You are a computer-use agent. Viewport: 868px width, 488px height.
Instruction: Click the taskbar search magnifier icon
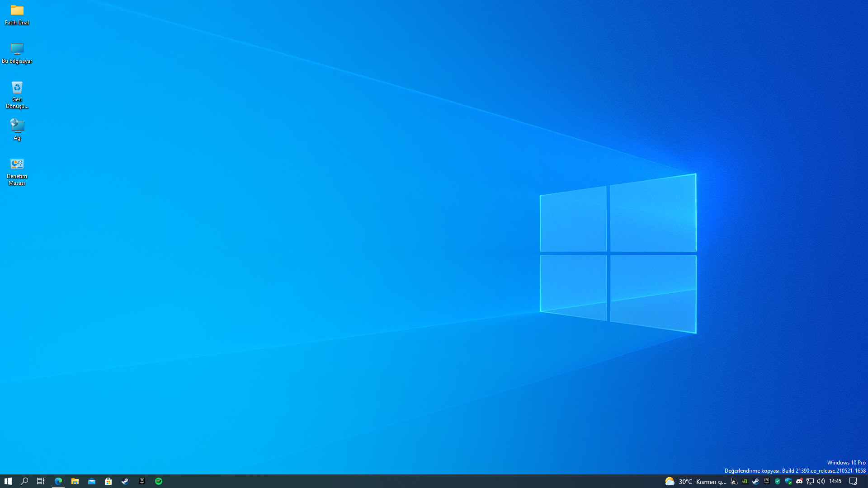(x=24, y=481)
